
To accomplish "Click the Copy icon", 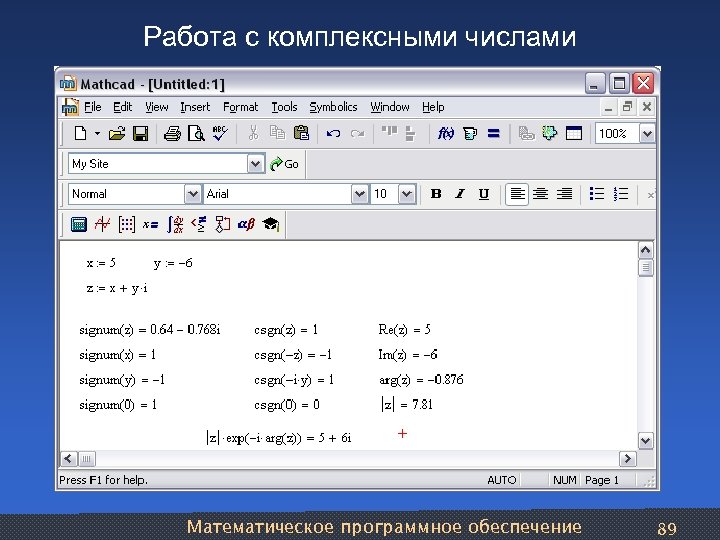I will tap(277, 133).
